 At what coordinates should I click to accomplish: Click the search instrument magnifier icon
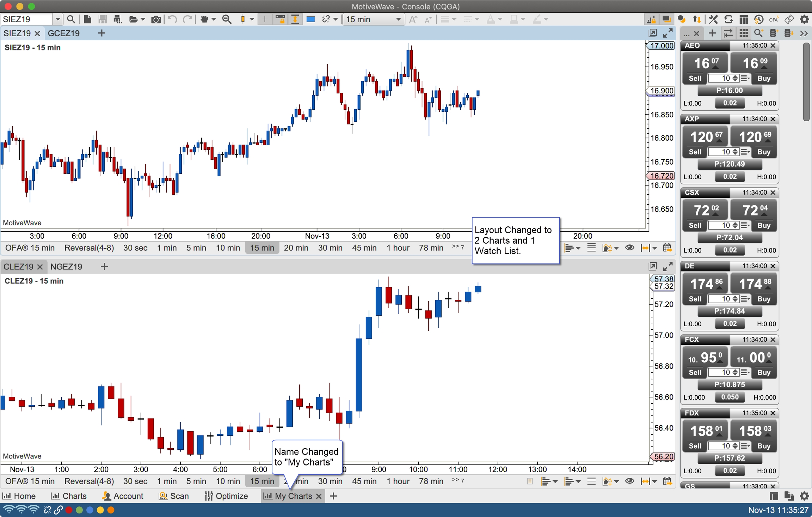coord(70,19)
